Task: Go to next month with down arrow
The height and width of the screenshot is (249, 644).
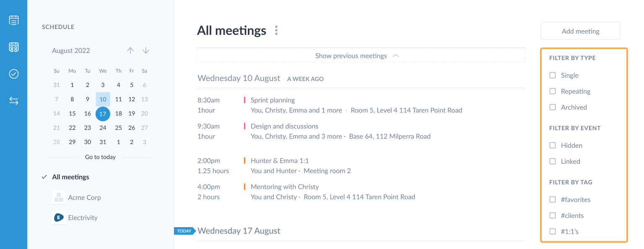Action: [x=146, y=50]
